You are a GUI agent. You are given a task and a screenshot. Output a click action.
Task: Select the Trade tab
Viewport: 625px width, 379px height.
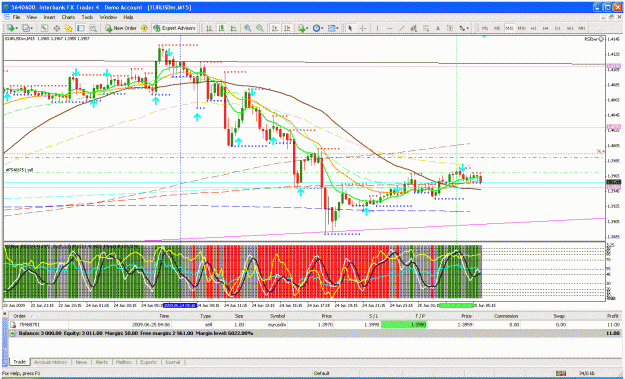(x=20, y=362)
